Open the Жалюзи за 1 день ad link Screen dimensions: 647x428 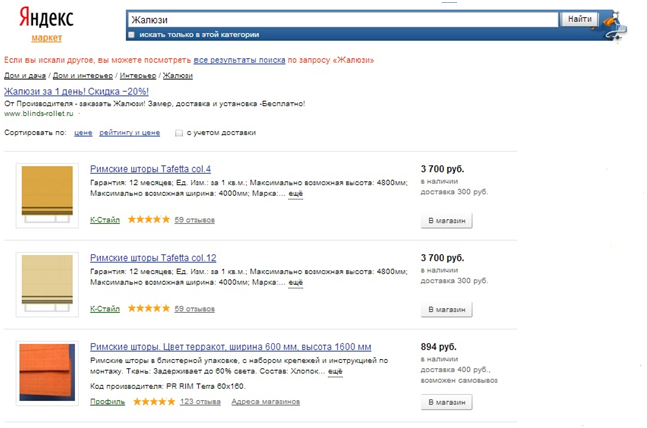click(76, 91)
